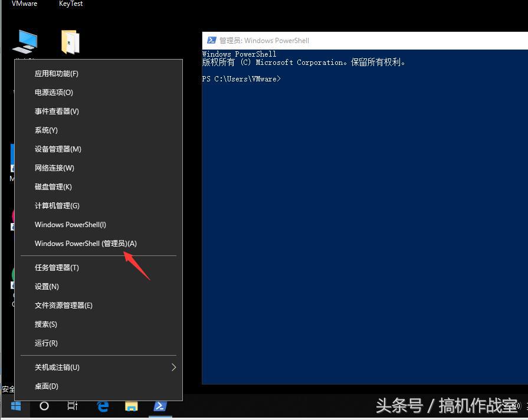528x420 pixels.
Task: Open the 运行 dialog entry
Action: coord(45,343)
